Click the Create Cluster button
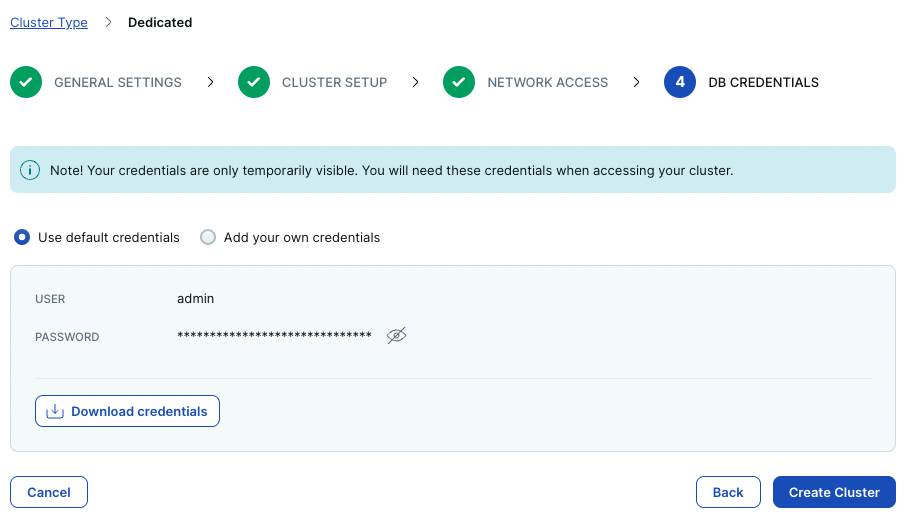The width and height of the screenshot is (915, 521). [x=834, y=492]
